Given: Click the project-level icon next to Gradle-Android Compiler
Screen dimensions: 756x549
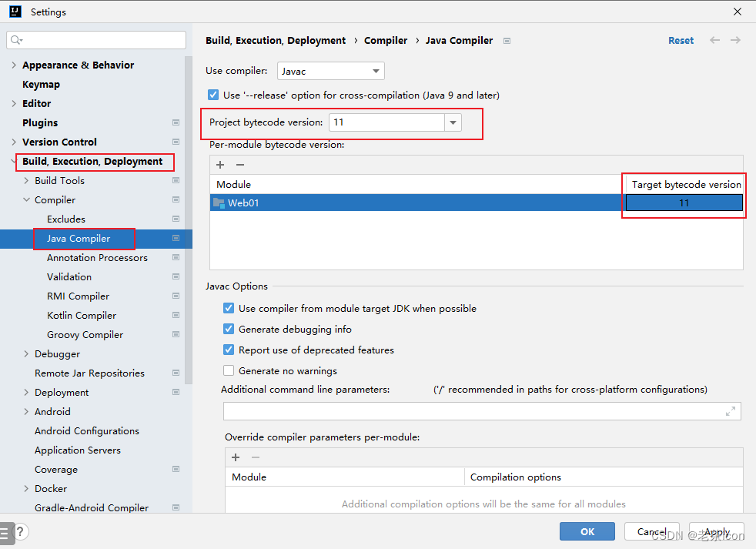Looking at the screenshot, I should [176, 507].
